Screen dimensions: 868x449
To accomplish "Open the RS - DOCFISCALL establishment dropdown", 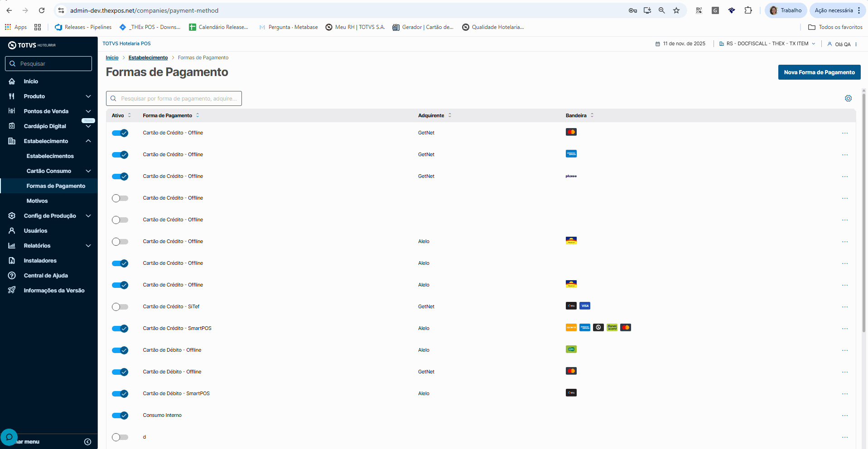I will pyautogui.click(x=767, y=44).
